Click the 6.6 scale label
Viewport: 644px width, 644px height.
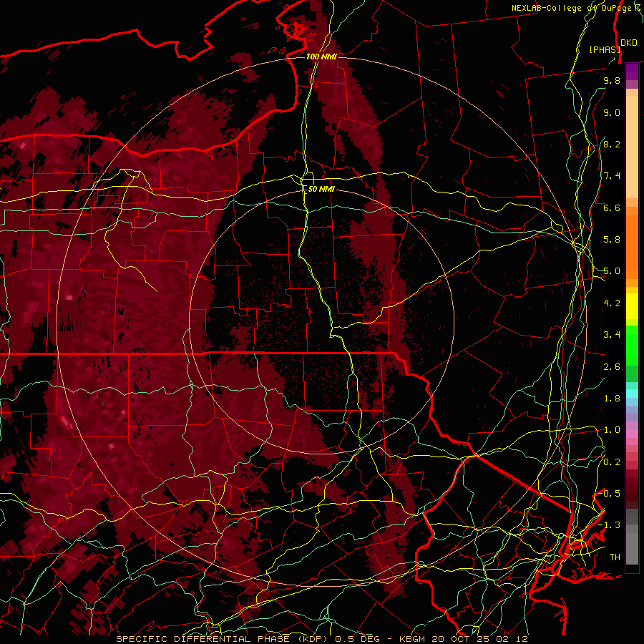coord(612,208)
